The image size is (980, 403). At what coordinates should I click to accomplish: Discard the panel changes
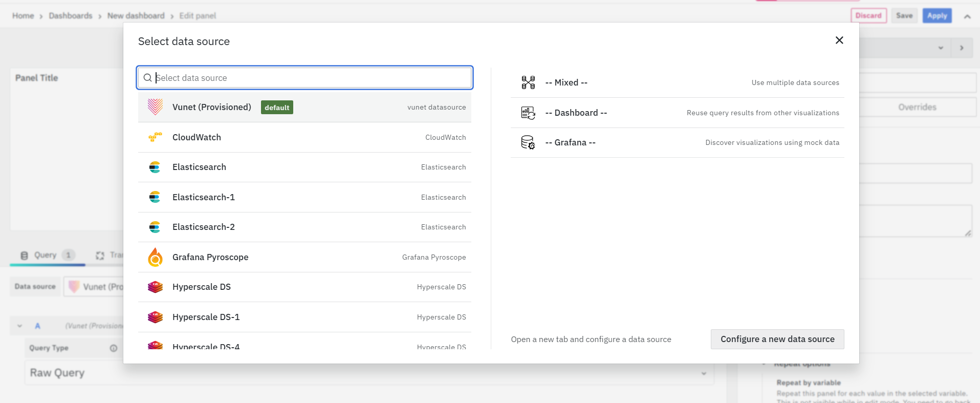868,16
